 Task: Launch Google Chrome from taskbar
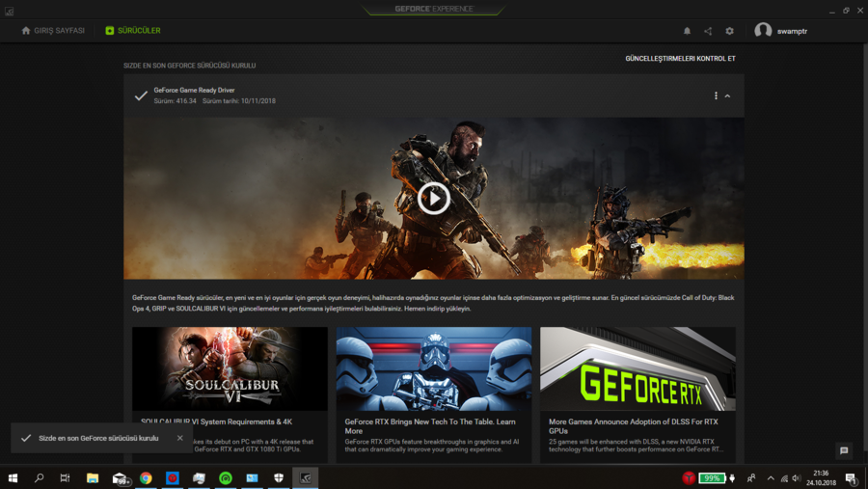pyautogui.click(x=146, y=478)
